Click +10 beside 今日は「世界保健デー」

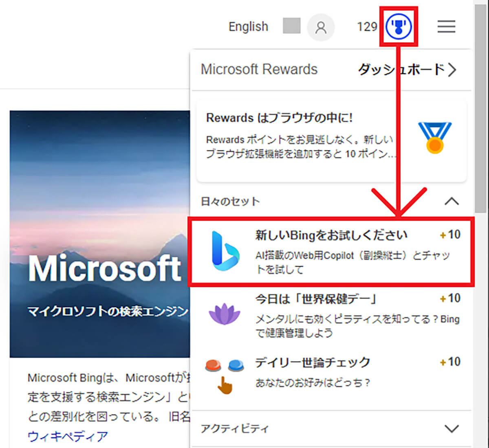tap(450, 299)
